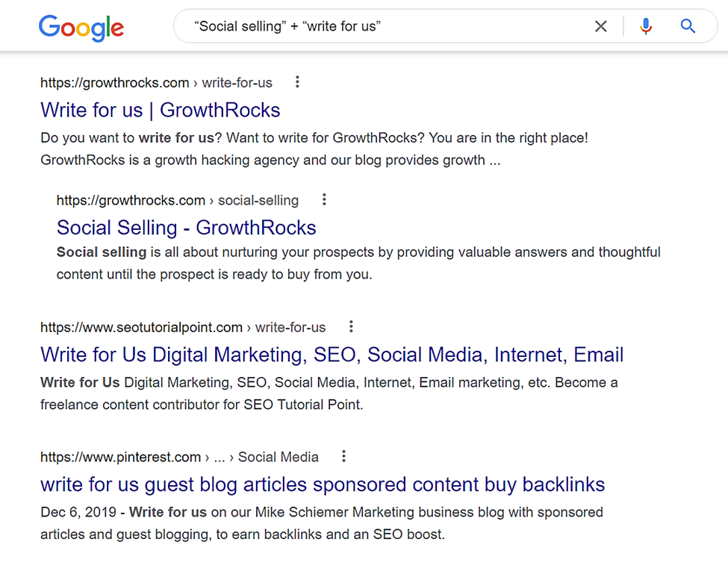Open three-dot menu beside pinterest URL
This screenshot has width=728, height=580.
coord(344,456)
